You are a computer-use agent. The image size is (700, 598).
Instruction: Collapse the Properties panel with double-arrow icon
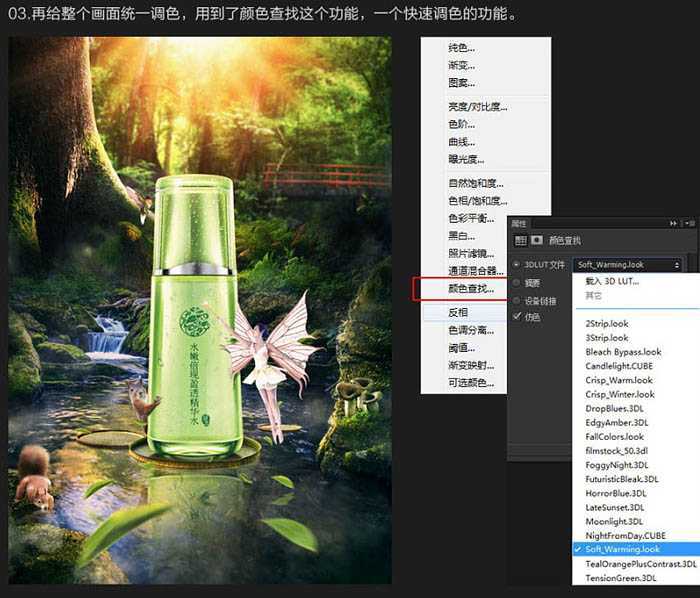[673, 223]
